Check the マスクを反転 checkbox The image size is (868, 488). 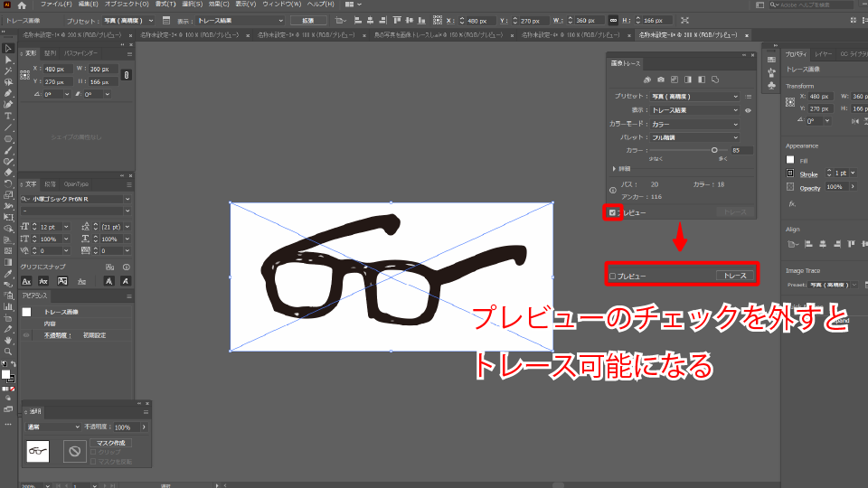(93, 462)
